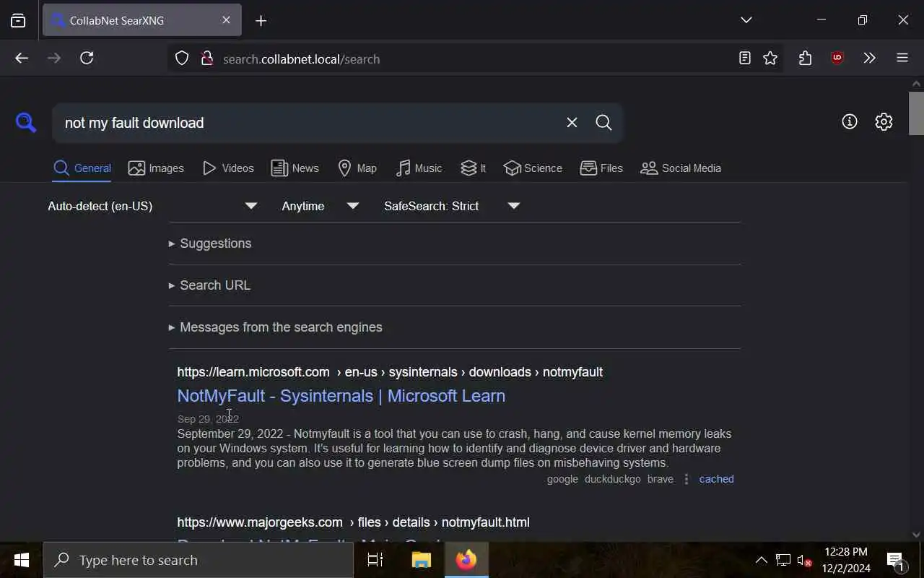Click the page vertical scrollbar thumb
The height and width of the screenshot is (578, 924).
916,113
